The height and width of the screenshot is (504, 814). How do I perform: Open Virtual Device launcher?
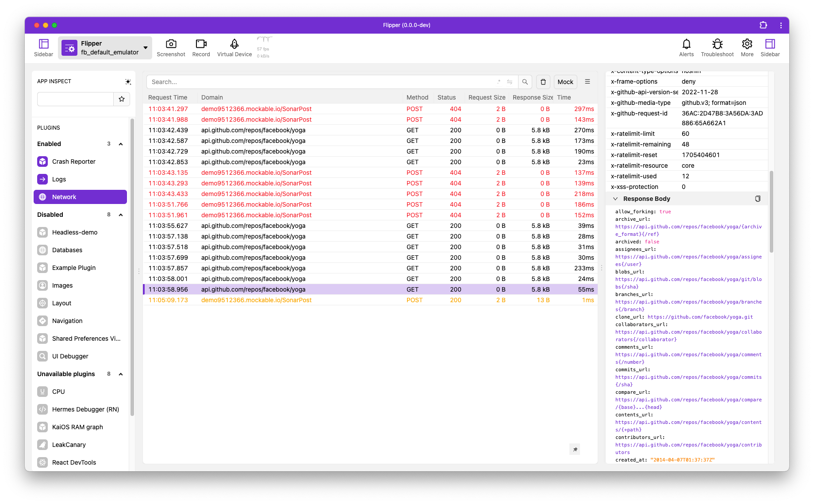[x=234, y=48]
